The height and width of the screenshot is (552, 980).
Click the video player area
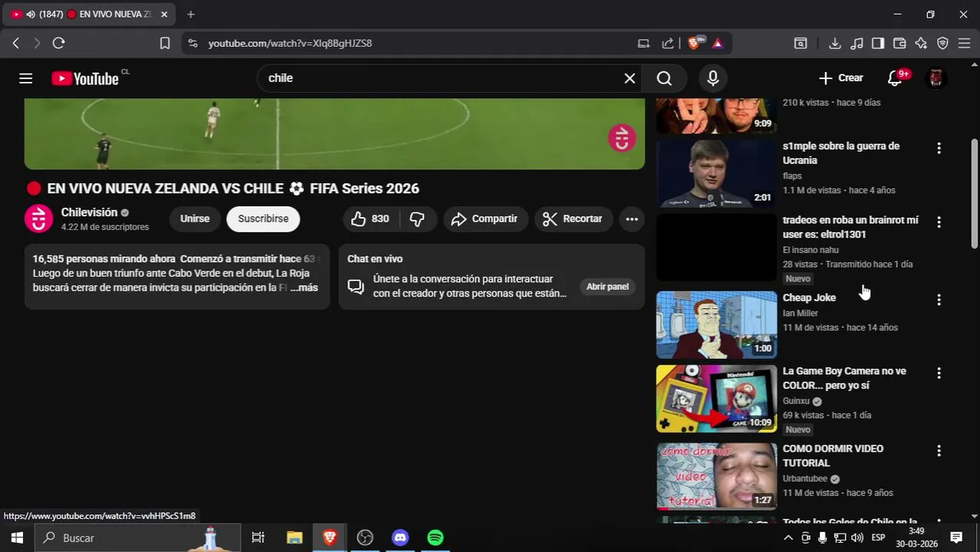pos(334,133)
